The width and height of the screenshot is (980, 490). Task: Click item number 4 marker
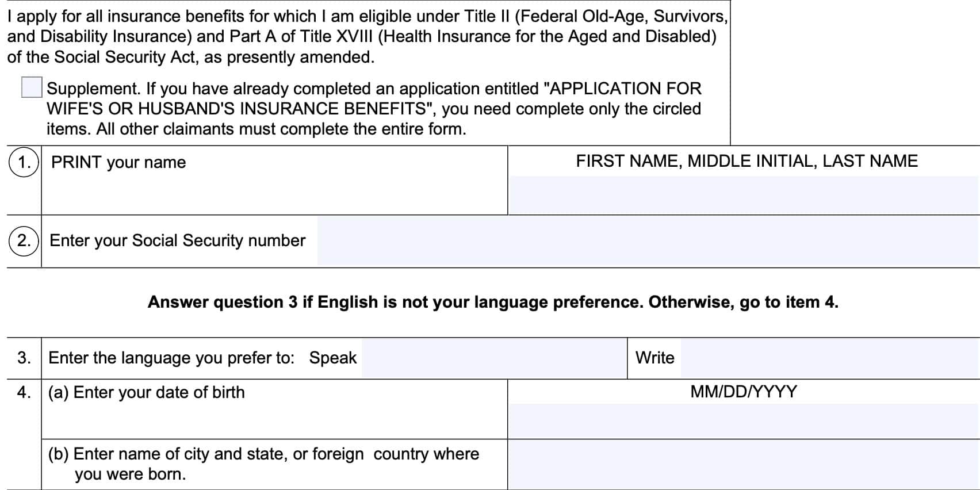[24, 392]
